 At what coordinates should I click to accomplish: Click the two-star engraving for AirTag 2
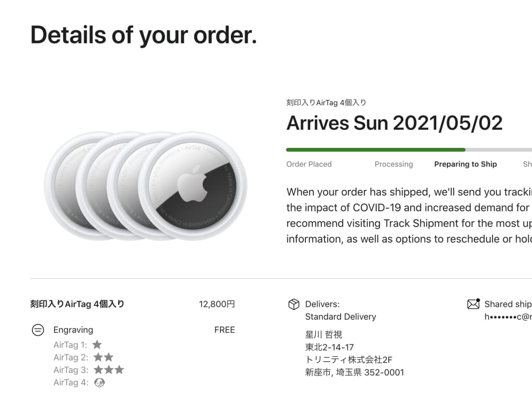pyautogui.click(x=103, y=357)
